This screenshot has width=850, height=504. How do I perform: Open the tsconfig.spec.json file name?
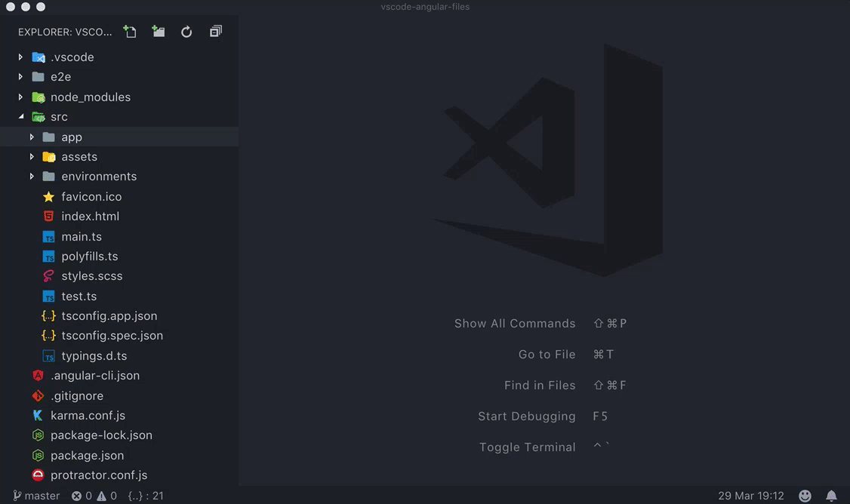coord(112,336)
